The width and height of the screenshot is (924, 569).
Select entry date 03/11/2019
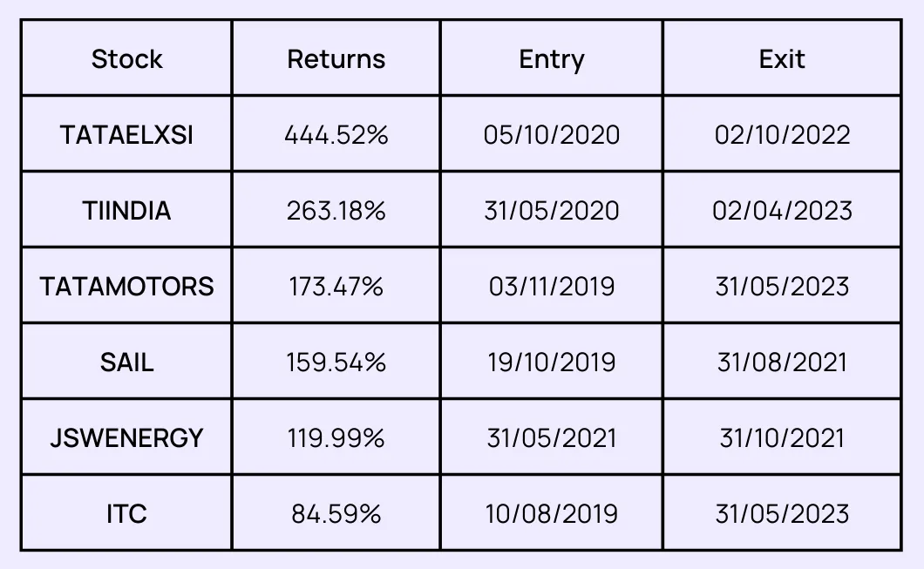tap(551, 287)
